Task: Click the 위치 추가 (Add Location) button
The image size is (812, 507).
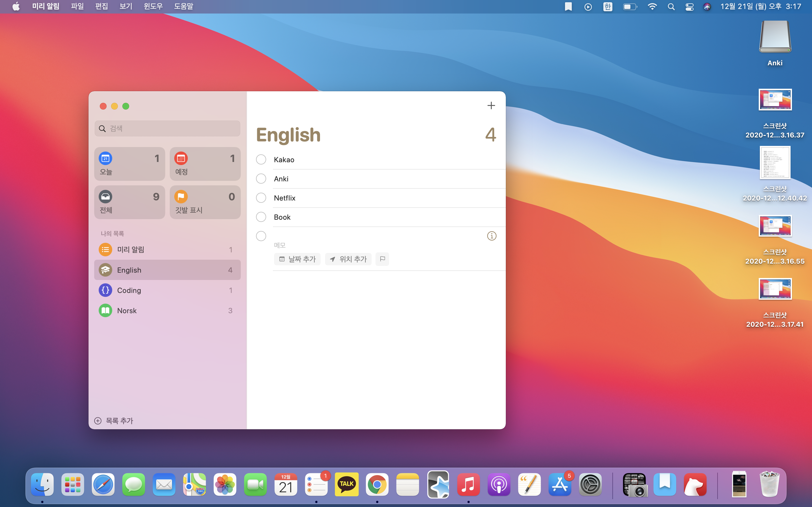Action: coord(348,259)
